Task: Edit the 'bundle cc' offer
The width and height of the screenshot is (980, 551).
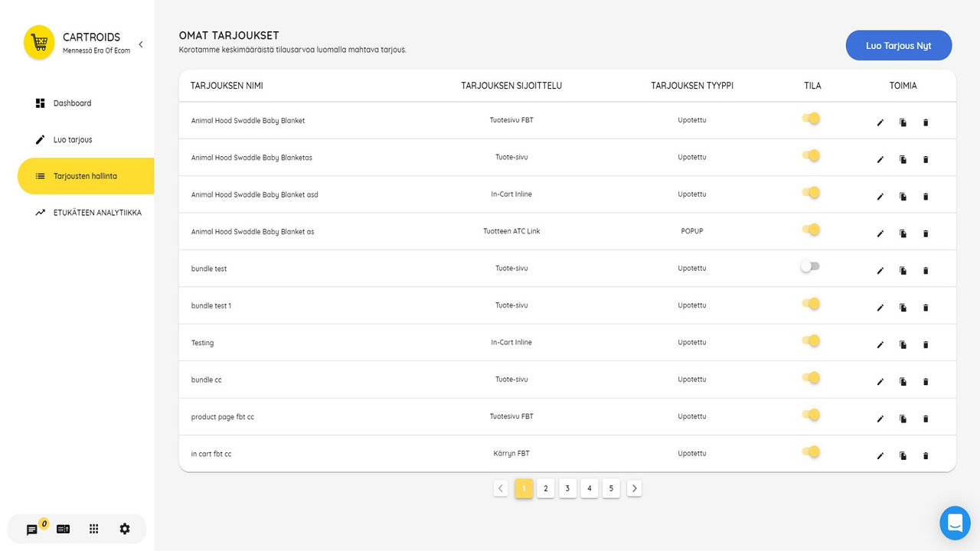Action: (x=880, y=382)
